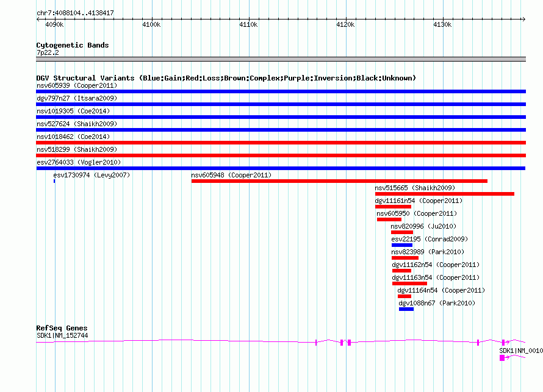Select the dgv11161n54 (Cooper2011) label
This screenshot has width=543, height=392.
click(419, 201)
